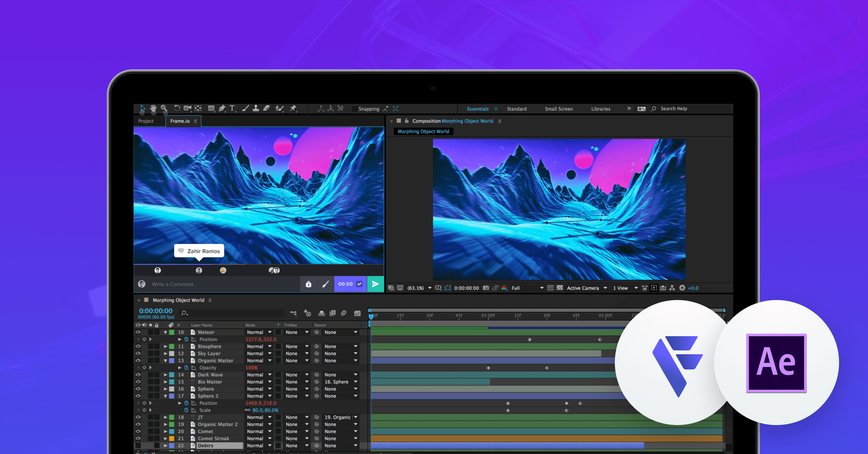Enable the Snapping checkbox
868x454 pixels.
point(354,109)
